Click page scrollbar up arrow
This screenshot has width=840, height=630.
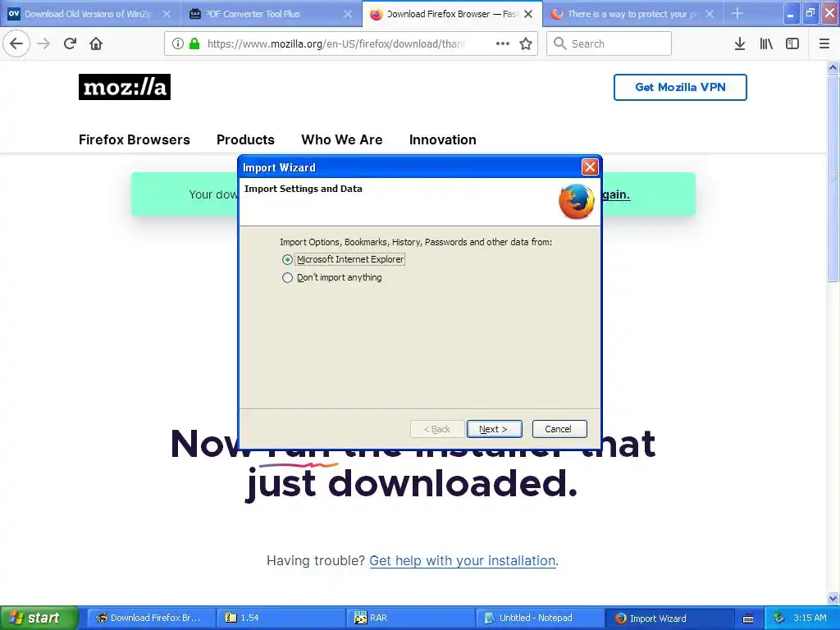[833, 67]
